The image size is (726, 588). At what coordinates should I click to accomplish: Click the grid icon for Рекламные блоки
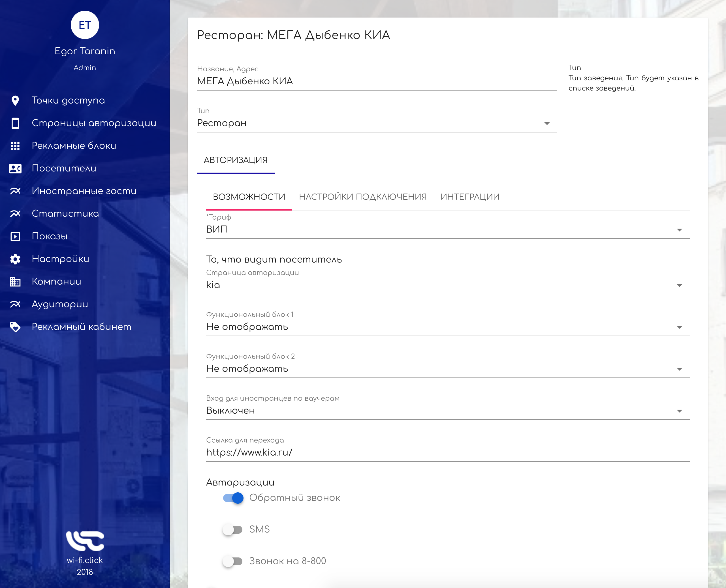[15, 146]
